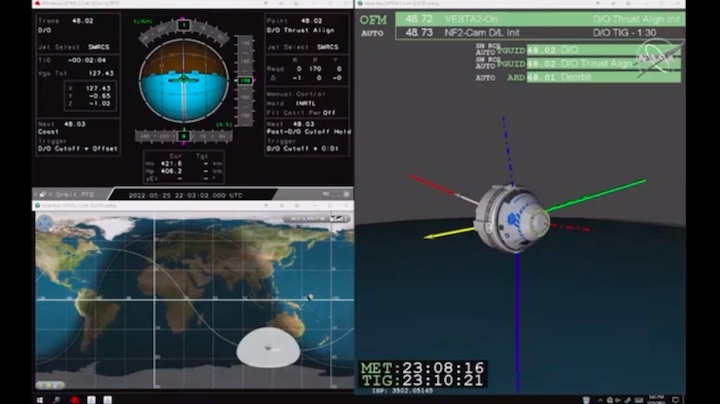Click the TIG -00:02:04 countdown value
This screenshot has width=720, height=404.
(x=87, y=60)
